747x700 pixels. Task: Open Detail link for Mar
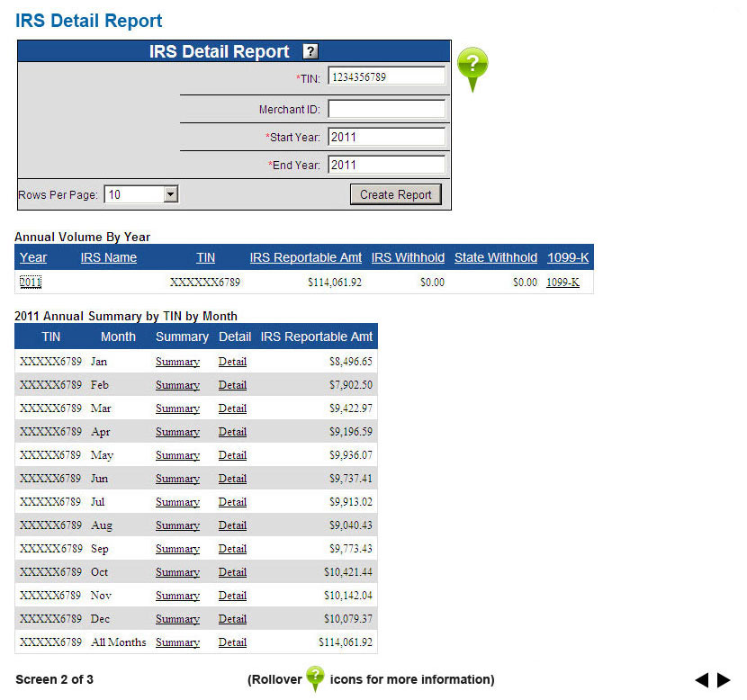232,408
